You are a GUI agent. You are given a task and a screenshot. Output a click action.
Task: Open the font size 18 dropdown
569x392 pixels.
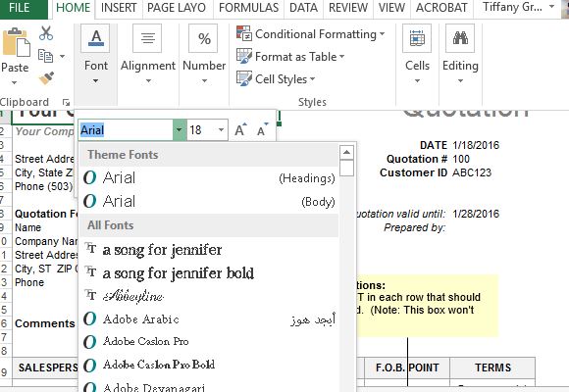221,129
